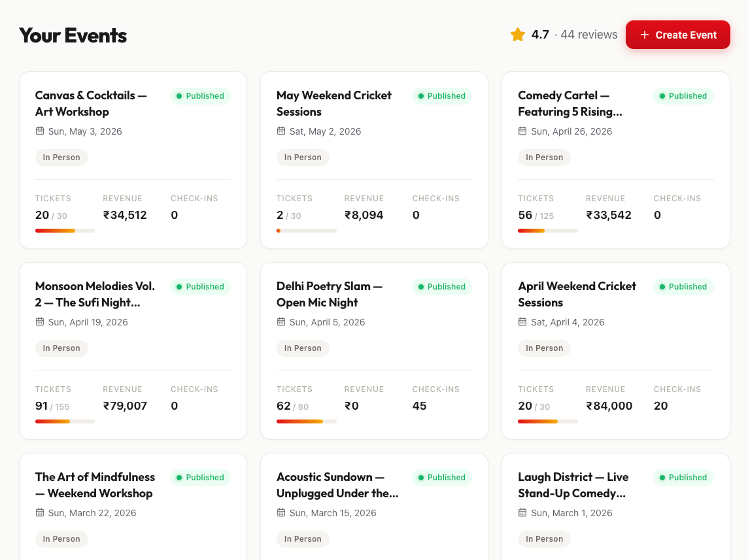The width and height of the screenshot is (748, 560).
Task: Click calendar icon beside Sun, April 19, 2026
Action: 40,322
